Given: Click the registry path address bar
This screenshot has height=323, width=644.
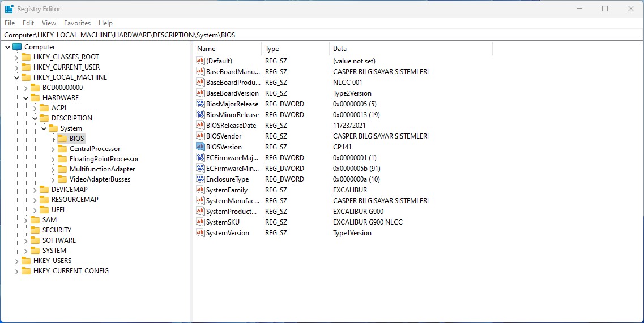Looking at the screenshot, I should tap(322, 35).
